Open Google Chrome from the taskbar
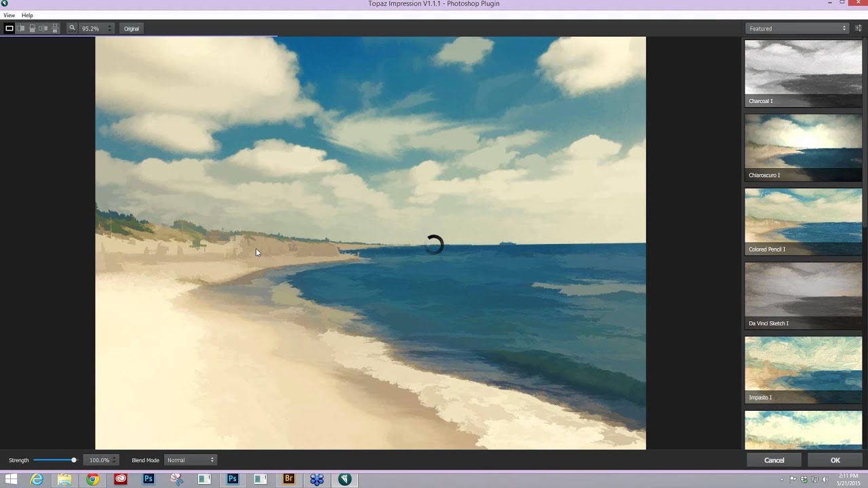868x488 pixels. tap(92, 479)
